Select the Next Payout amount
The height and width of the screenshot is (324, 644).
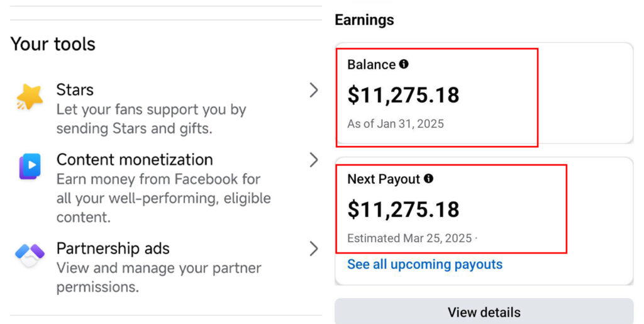[x=403, y=209]
